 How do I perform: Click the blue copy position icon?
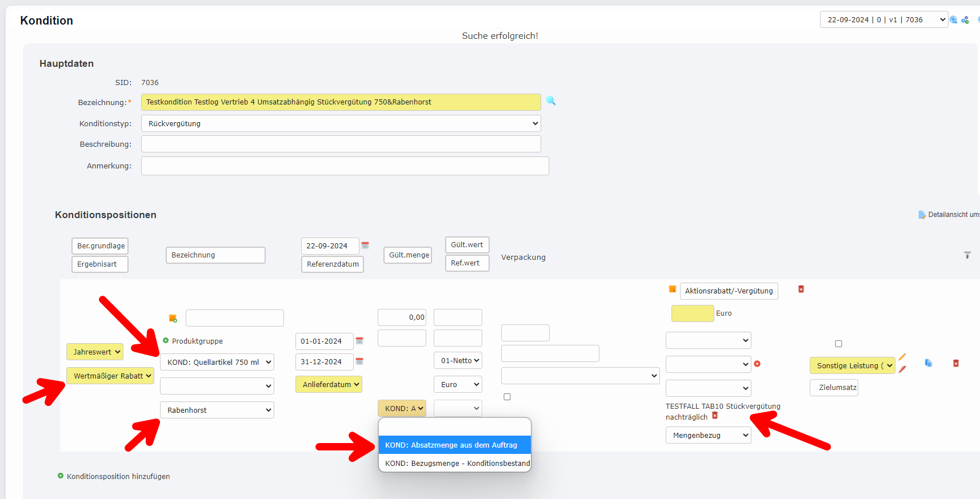coord(929,363)
